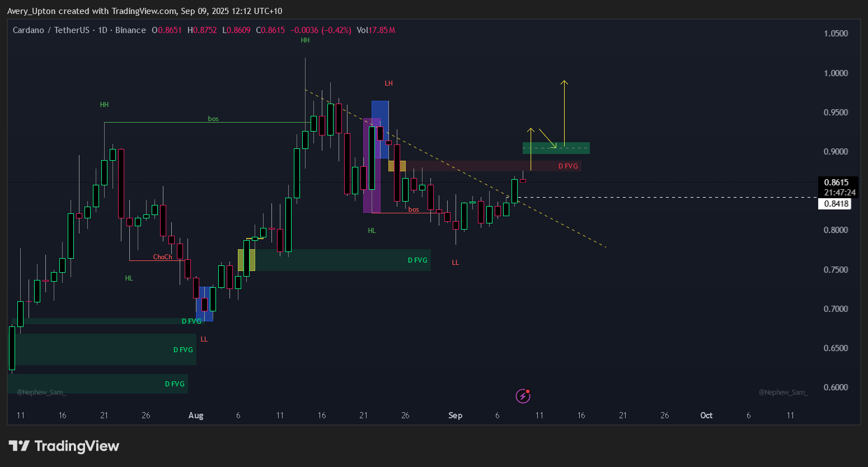Viewport: 868px width, 467px height.
Task: Click the TradingView logo at the bottom
Action: click(64, 446)
